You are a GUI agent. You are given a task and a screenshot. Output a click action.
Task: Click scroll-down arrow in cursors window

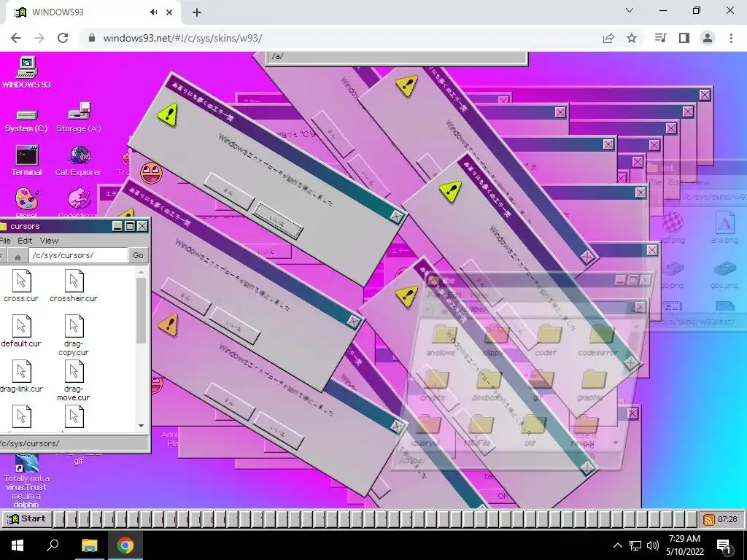(x=141, y=426)
